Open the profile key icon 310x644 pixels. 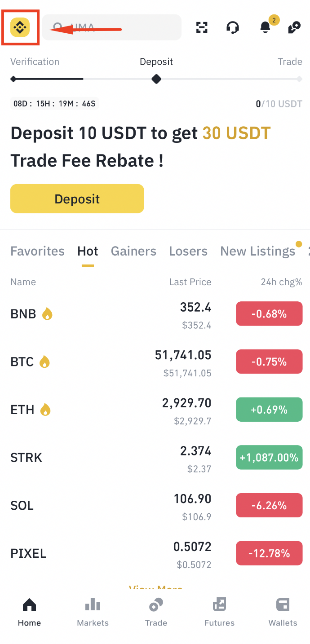coord(294,27)
